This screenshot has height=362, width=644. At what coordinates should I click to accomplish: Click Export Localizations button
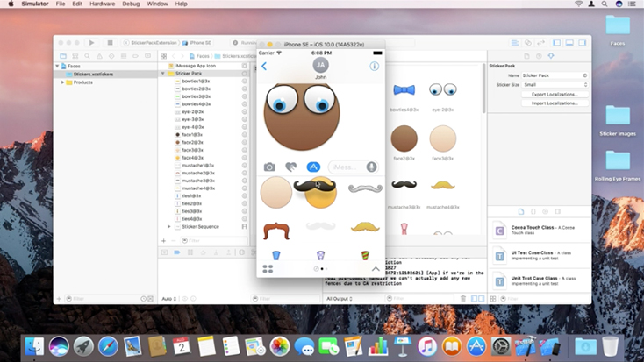pos(555,94)
